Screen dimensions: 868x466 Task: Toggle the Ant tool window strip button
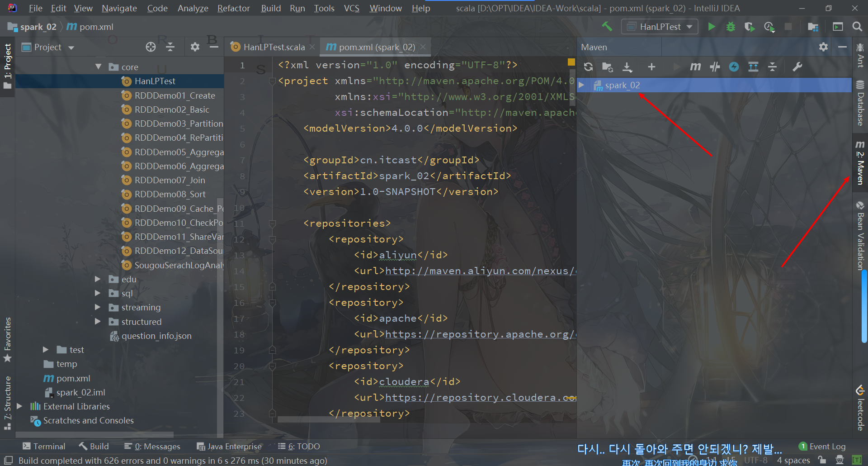pyautogui.click(x=860, y=55)
